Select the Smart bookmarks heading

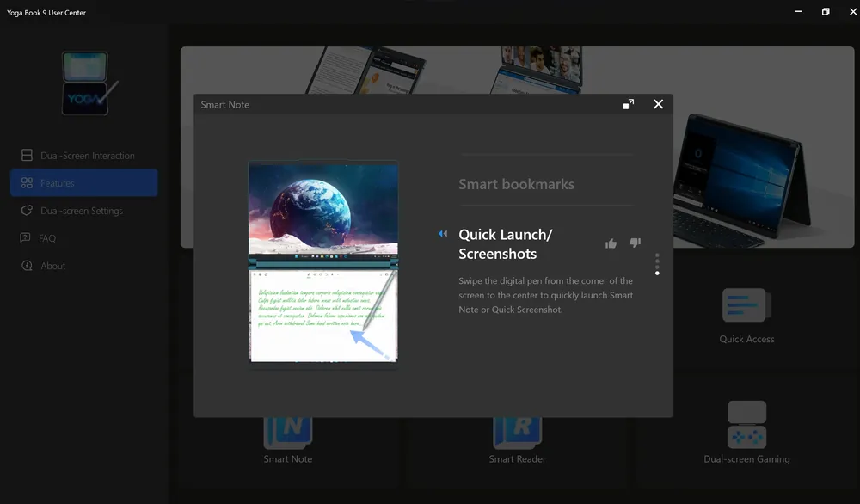click(516, 184)
